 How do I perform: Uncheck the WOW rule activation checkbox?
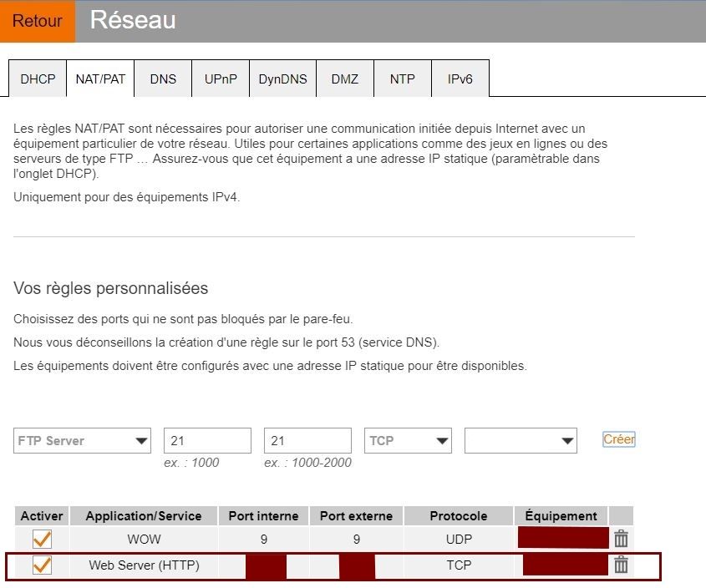pos(41,540)
